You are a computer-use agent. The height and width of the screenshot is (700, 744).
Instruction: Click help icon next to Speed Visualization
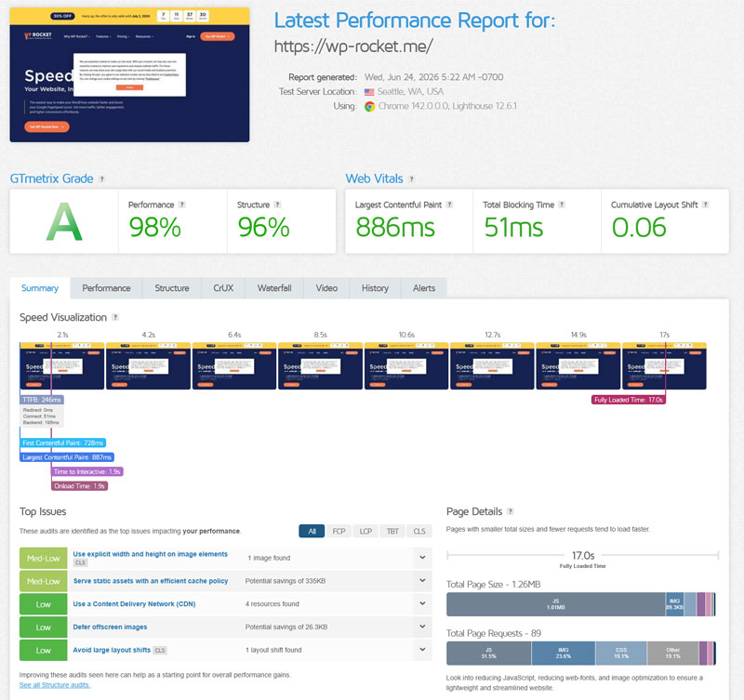pos(115,317)
